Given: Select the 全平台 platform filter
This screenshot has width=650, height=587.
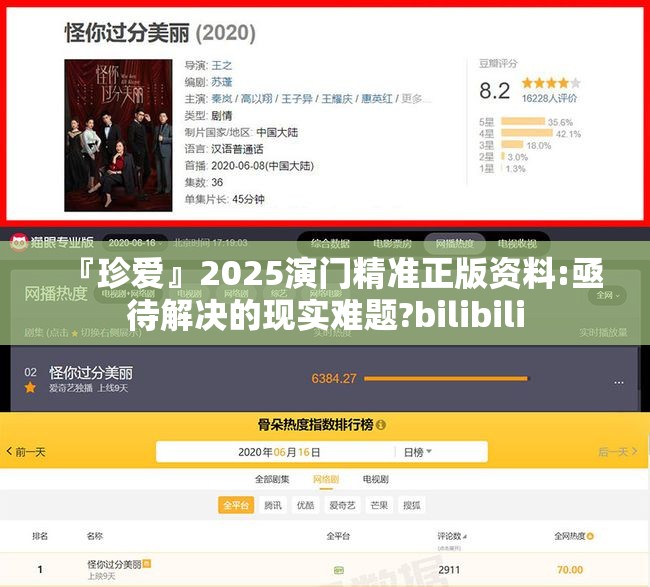Looking at the screenshot, I should point(236,505).
